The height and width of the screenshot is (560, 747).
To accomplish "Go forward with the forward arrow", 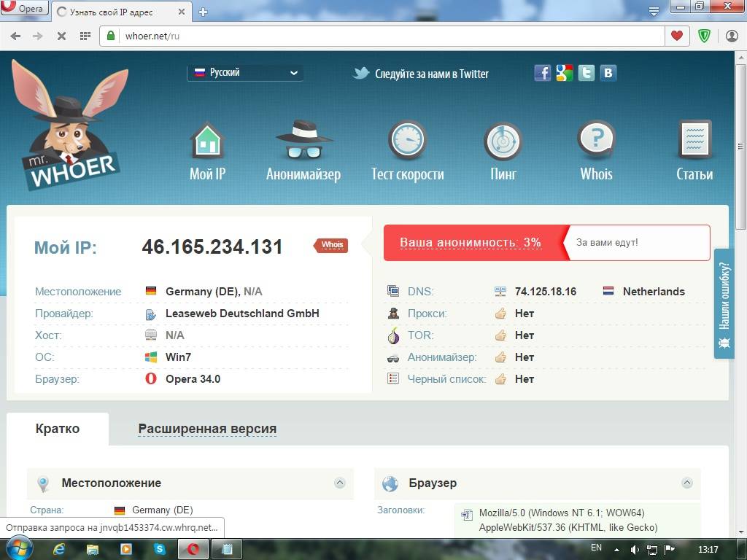I will (x=38, y=36).
